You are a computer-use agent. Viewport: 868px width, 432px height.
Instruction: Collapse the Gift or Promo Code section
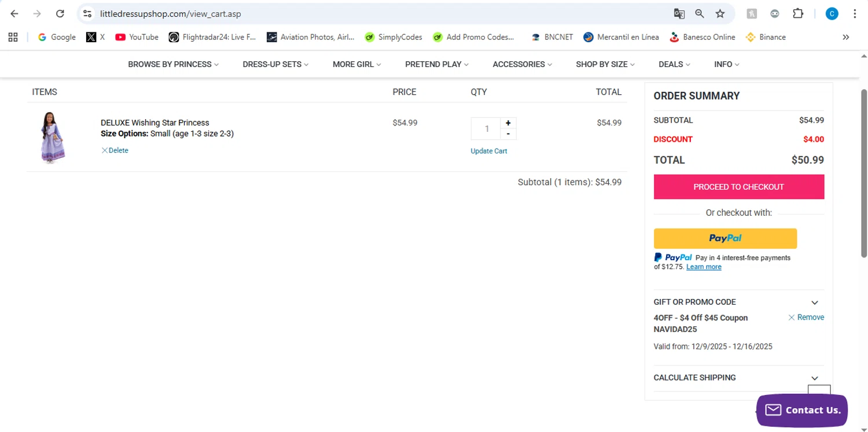coord(815,302)
